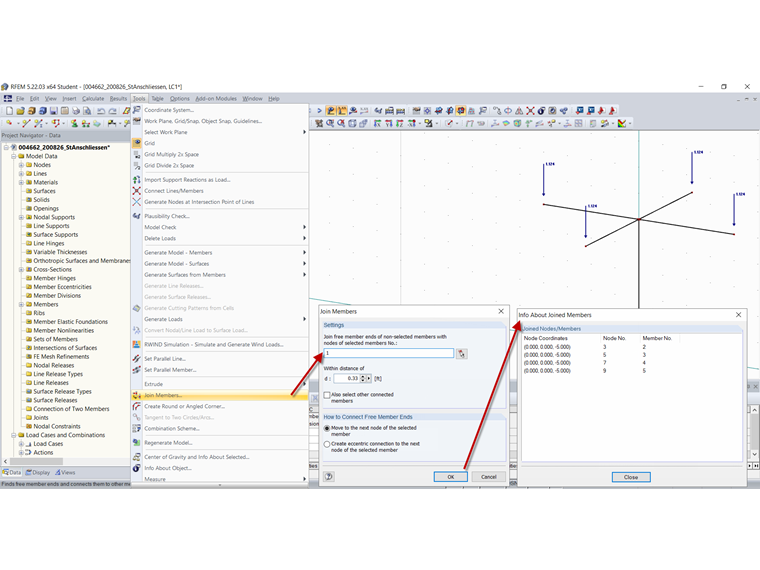Toggle the highlighted view-mode toolbar button
760x570 pixels.
pyautogui.click(x=460, y=111)
